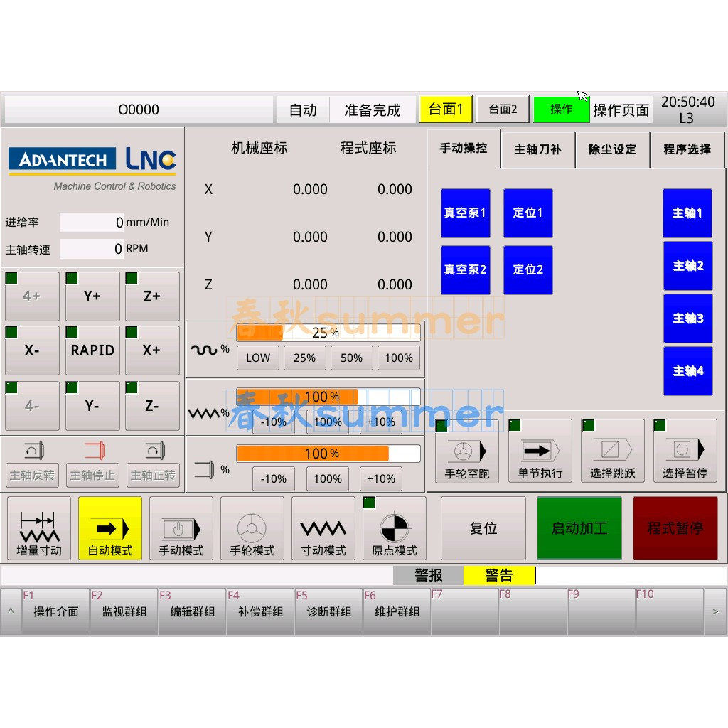Select 增量寸动 incremental jog mode
This screenshot has width=728, height=728.
(39, 528)
